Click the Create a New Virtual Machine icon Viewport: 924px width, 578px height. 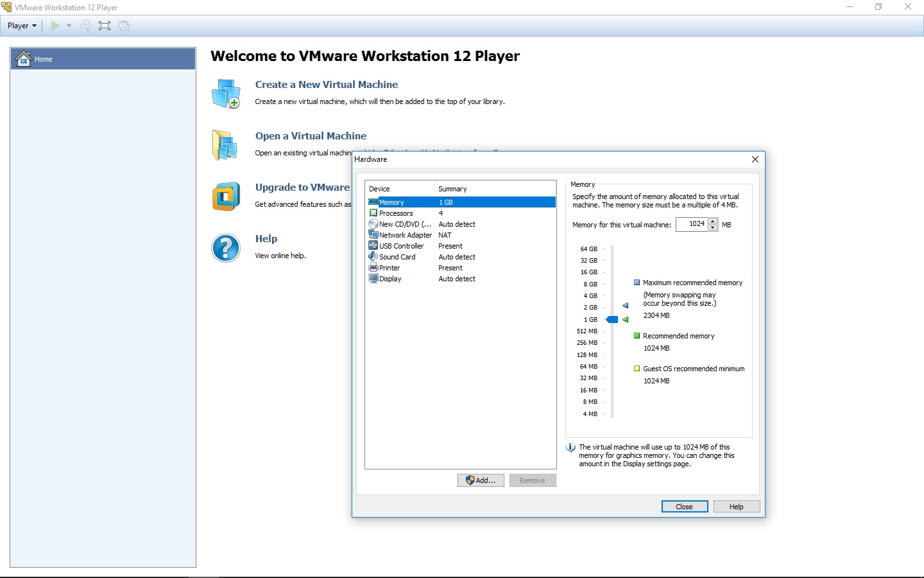(226, 94)
